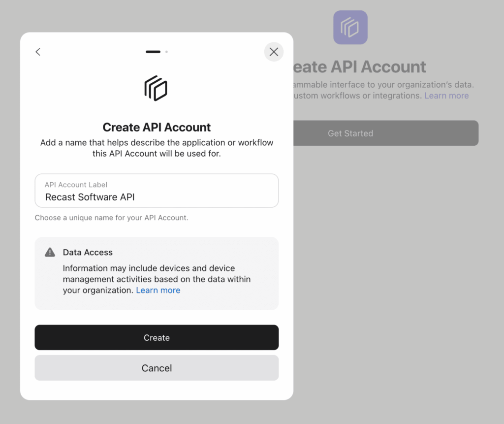
Task: Open the Data Access Learn more link
Action: coord(158,290)
